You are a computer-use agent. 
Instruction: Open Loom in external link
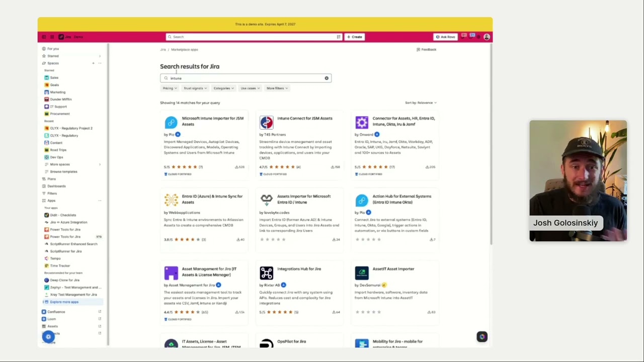coord(100,319)
